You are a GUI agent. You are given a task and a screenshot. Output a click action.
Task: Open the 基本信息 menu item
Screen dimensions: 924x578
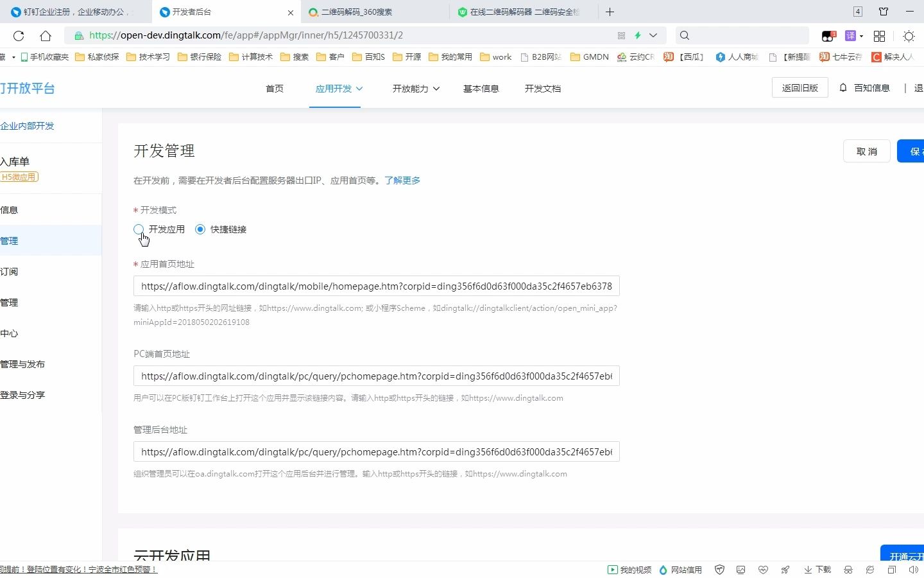[x=481, y=89]
